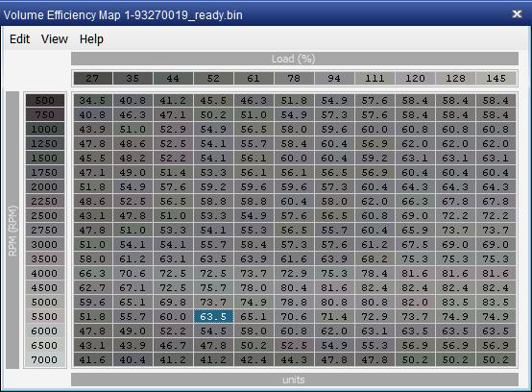This screenshot has width=532, height=392.
Task: Select the 1750 RPM row header
Action: tap(45, 172)
